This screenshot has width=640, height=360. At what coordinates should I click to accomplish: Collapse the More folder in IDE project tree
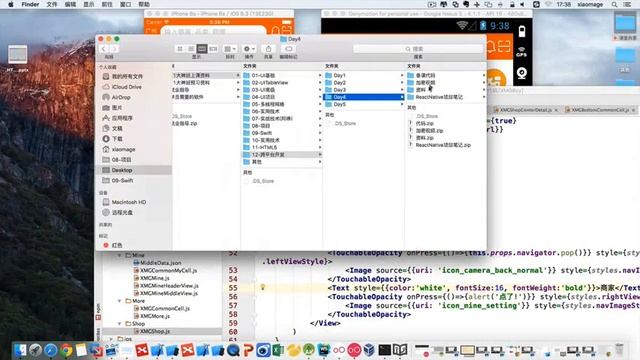coord(120,301)
